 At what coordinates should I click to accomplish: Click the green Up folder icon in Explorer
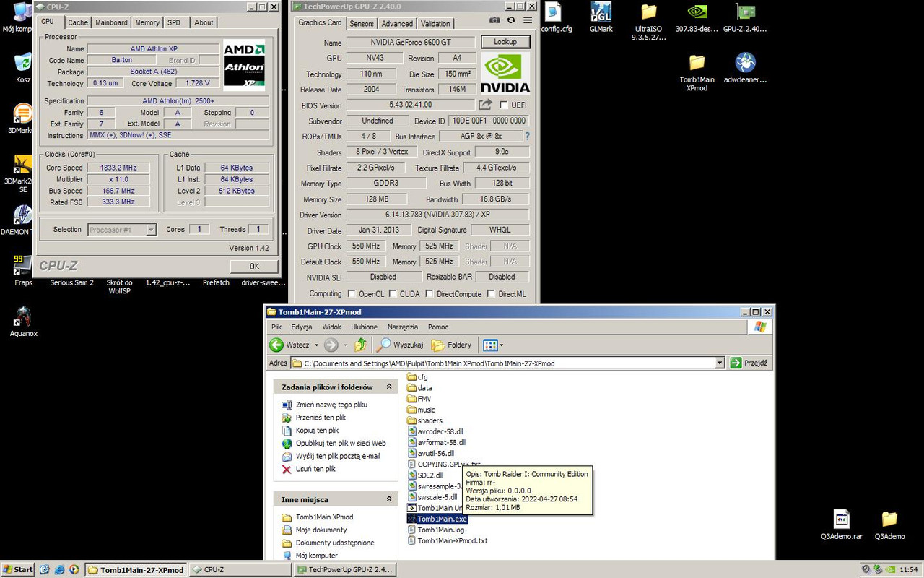360,345
